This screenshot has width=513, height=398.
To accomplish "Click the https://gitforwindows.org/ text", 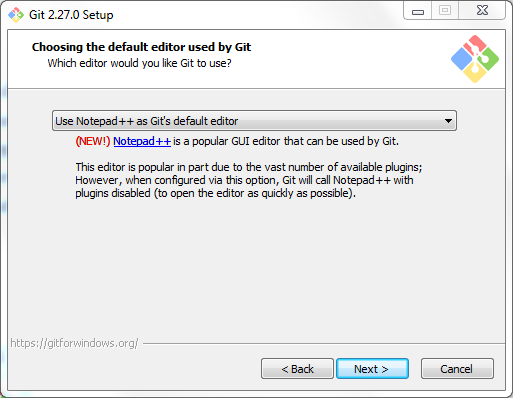I will click(x=74, y=343).
